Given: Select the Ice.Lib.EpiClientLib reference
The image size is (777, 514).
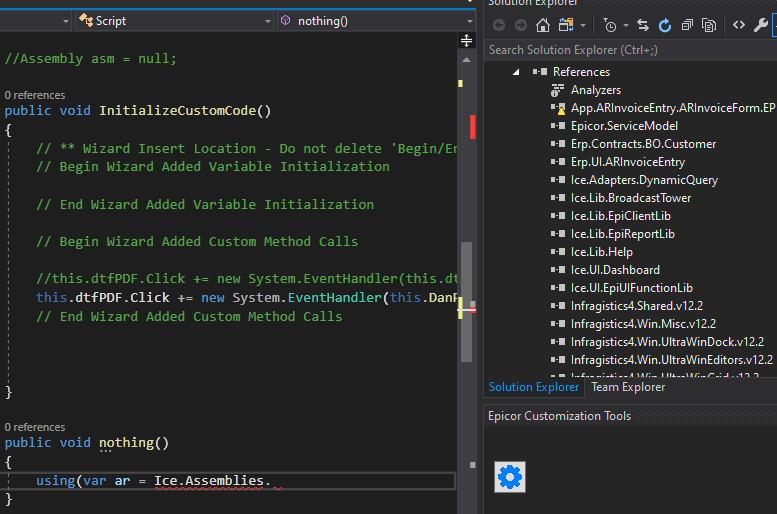Looking at the screenshot, I should [x=620, y=216].
